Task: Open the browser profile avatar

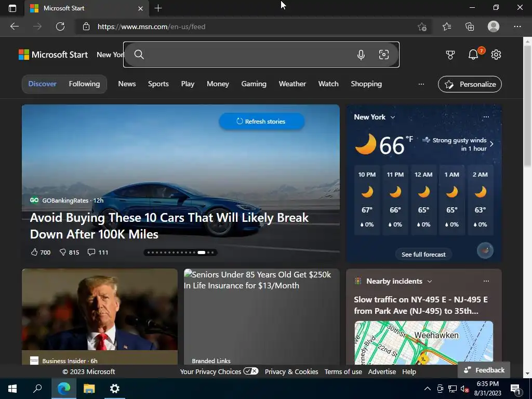Action: click(x=494, y=26)
